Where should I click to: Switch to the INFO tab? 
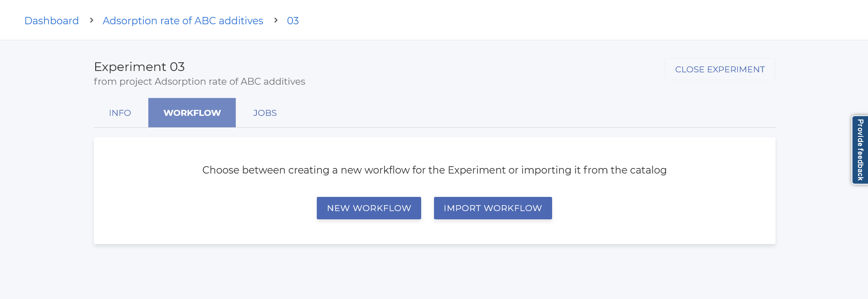120,113
